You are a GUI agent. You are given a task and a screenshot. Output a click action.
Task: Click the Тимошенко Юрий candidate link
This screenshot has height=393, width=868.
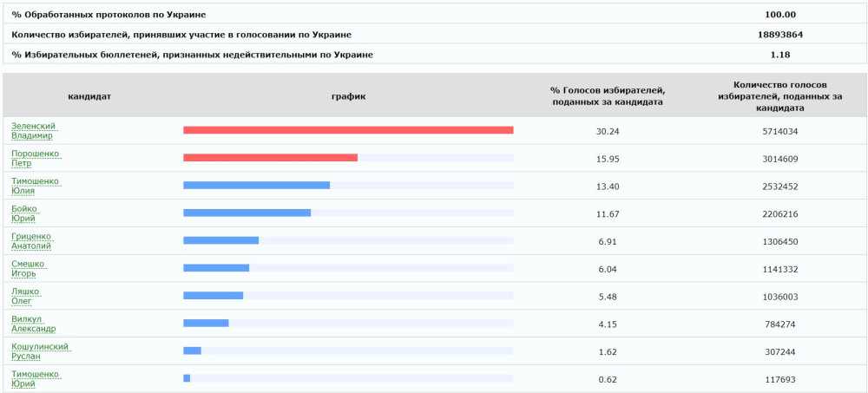35,378
